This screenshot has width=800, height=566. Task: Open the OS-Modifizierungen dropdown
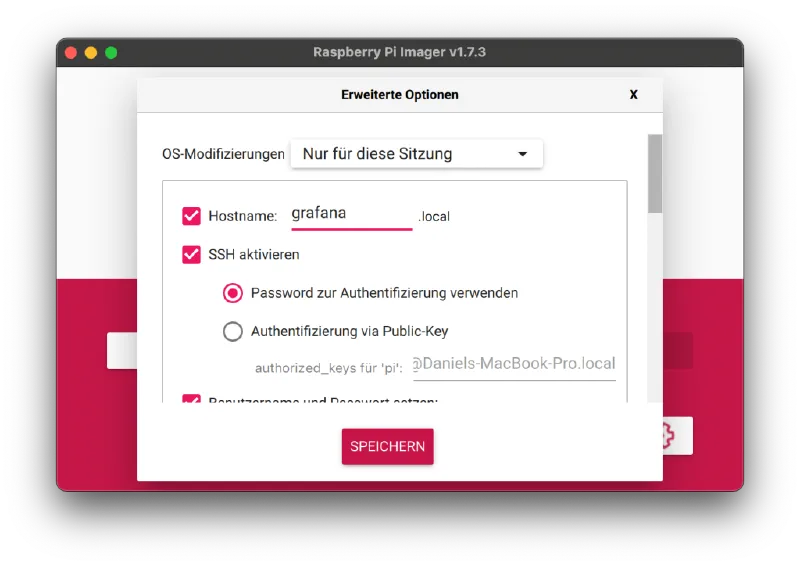coord(416,154)
